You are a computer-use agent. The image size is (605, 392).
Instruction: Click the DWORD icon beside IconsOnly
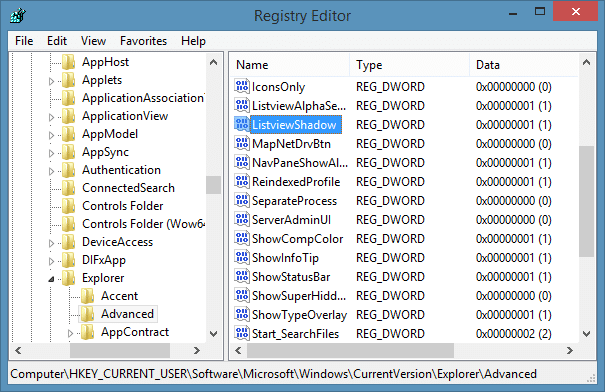(x=242, y=86)
